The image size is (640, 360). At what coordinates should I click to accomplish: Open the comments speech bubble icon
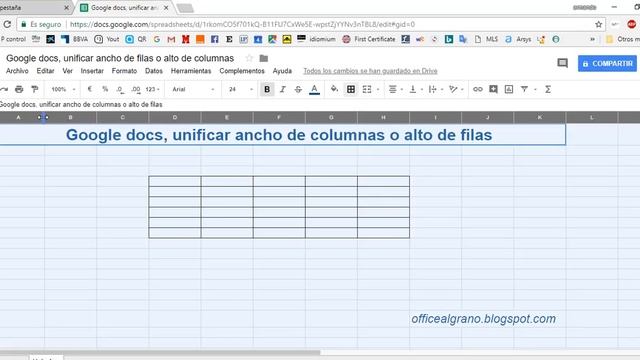tap(562, 63)
